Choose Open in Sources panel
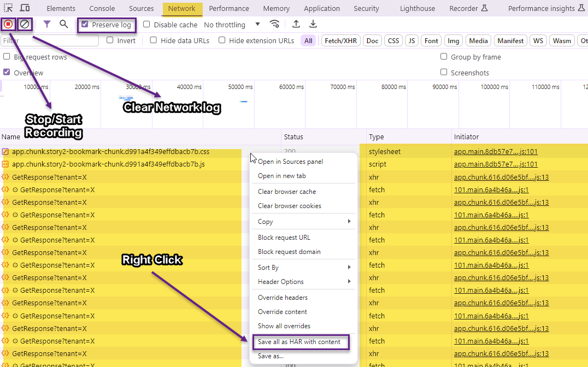This screenshot has width=588, height=367. pos(303,162)
